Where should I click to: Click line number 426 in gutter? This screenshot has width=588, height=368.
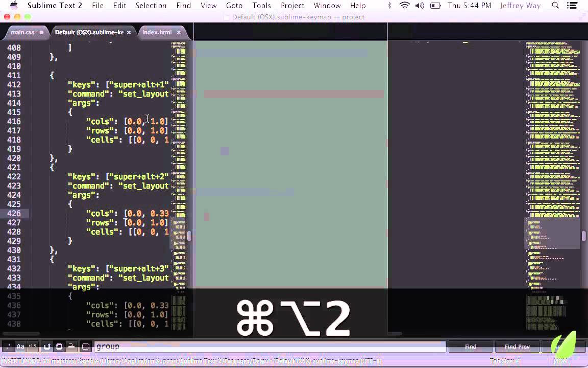[14, 213]
